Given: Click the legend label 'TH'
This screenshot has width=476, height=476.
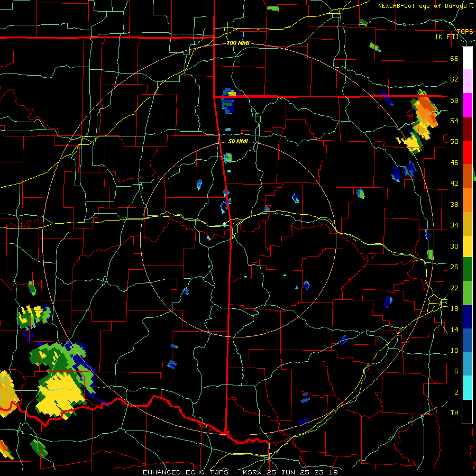Looking at the screenshot, I should [x=454, y=413].
